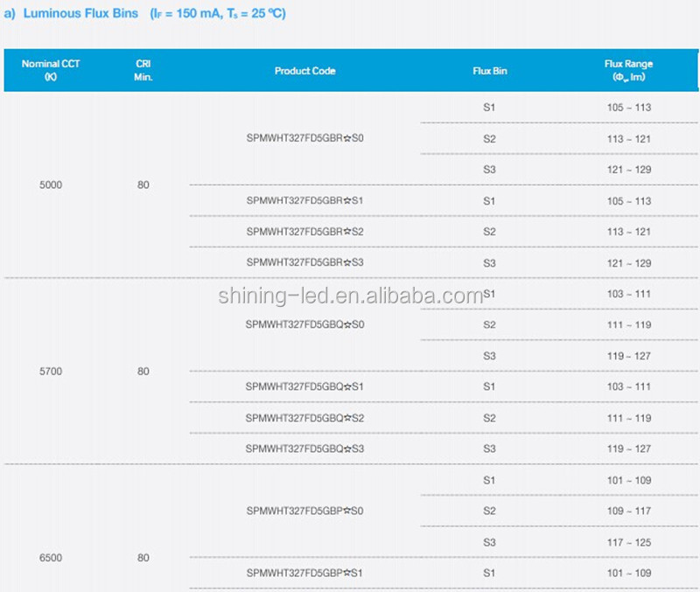This screenshot has height=592, width=700.
Task: Select product code SPMWHT327FD5GBR☆S3
Action: [x=304, y=262]
